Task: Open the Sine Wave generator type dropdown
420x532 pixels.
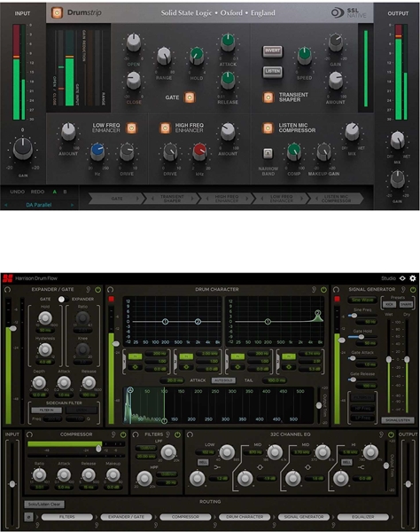Action: click(362, 300)
